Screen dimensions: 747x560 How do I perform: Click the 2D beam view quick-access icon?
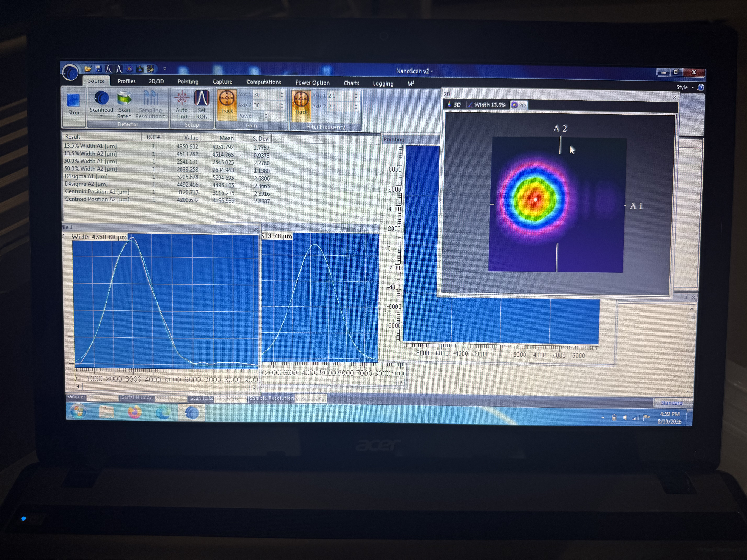point(129,69)
